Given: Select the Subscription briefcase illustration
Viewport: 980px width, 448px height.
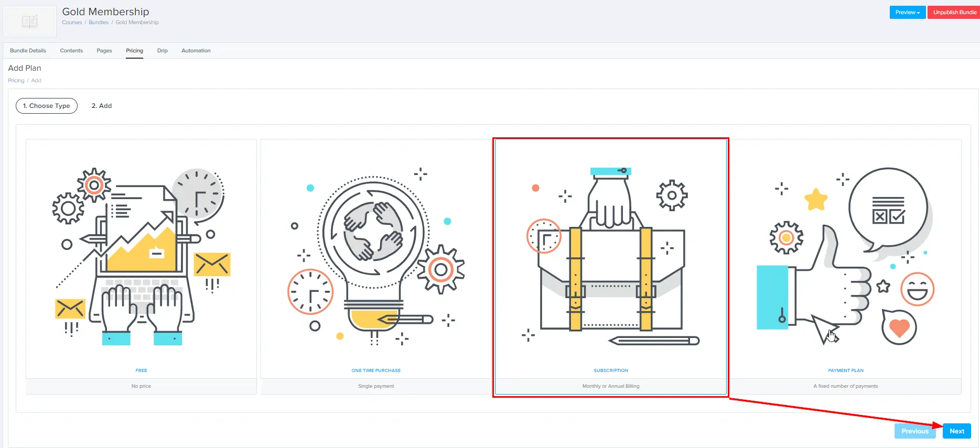Looking at the screenshot, I should [610, 257].
